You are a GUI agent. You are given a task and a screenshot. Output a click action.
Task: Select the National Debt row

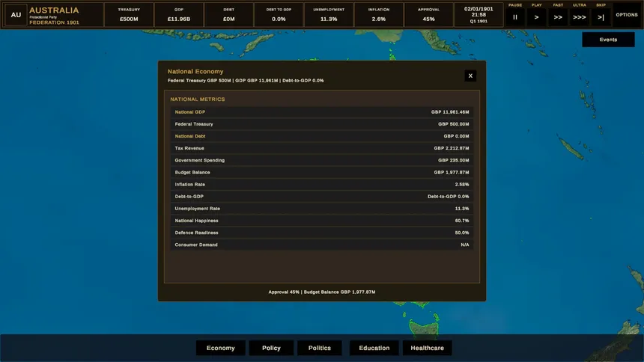321,136
